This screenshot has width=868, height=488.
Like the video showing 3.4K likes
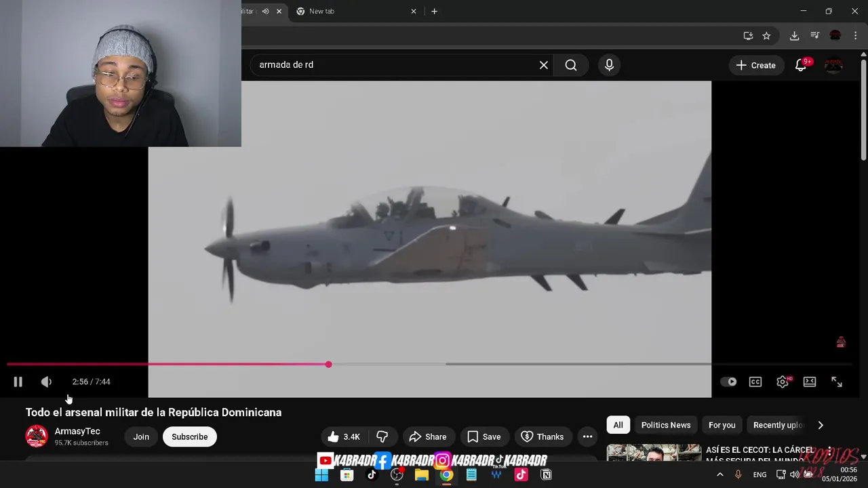pyautogui.click(x=344, y=436)
